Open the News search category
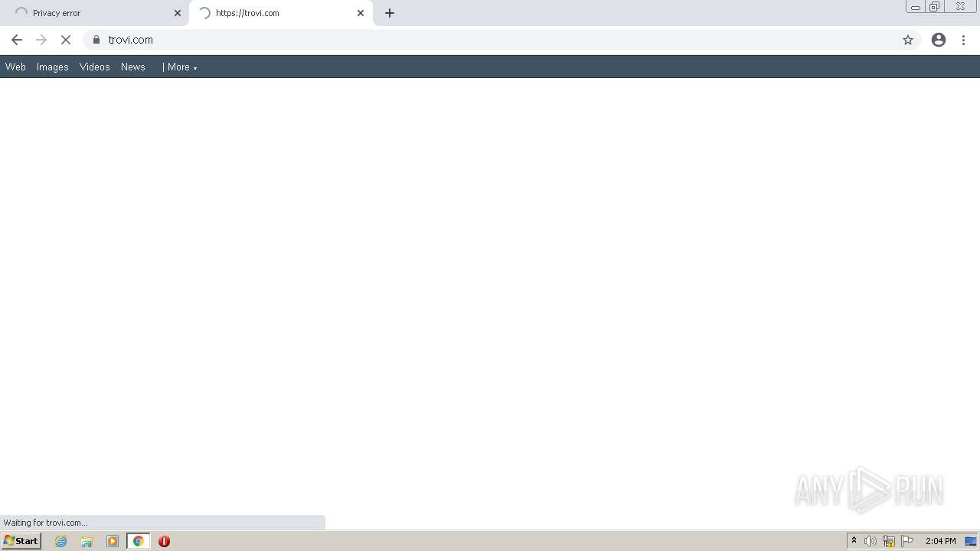The width and height of the screenshot is (980, 551). coord(133,67)
